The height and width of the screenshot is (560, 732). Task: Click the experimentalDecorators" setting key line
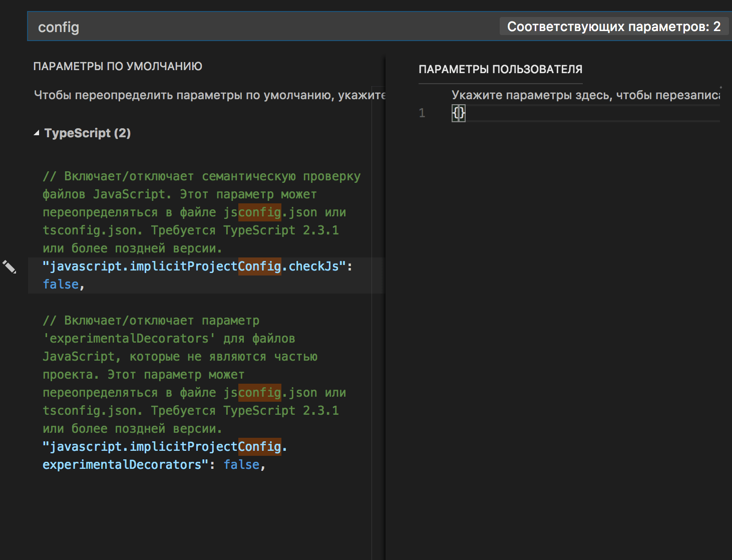click(x=125, y=464)
